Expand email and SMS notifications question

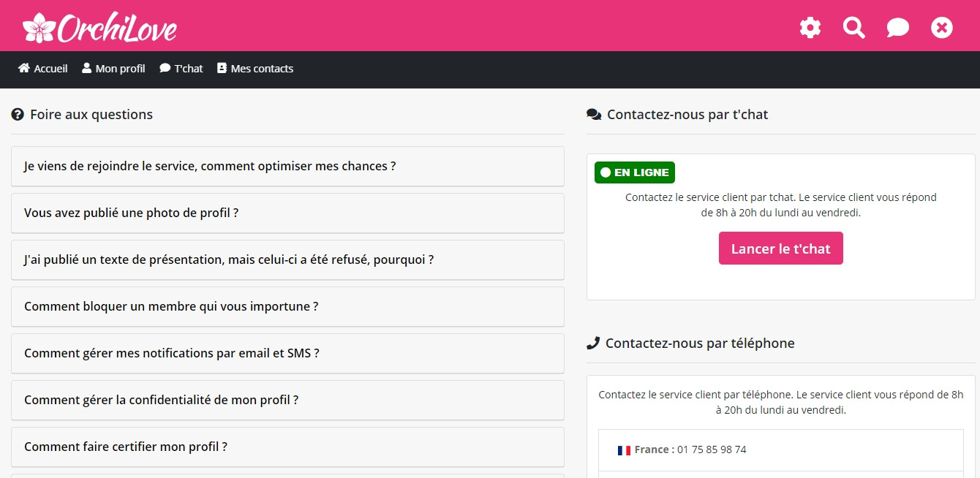click(x=172, y=353)
